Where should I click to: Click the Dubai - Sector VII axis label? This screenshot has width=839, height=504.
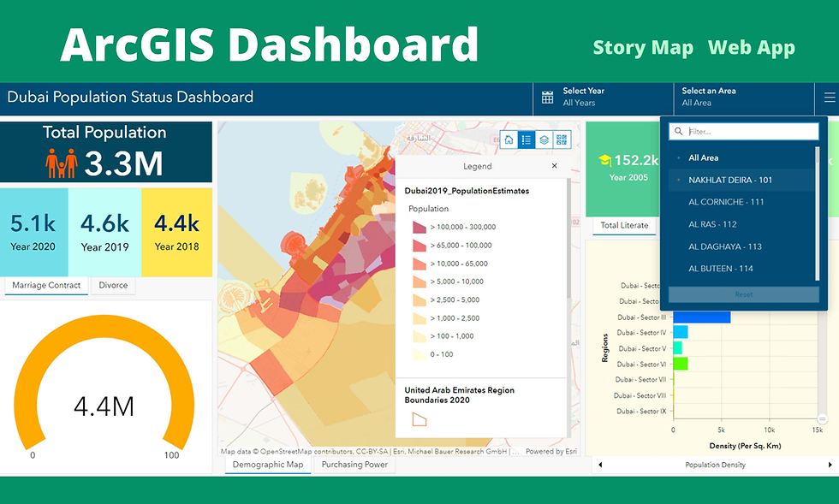(x=640, y=380)
